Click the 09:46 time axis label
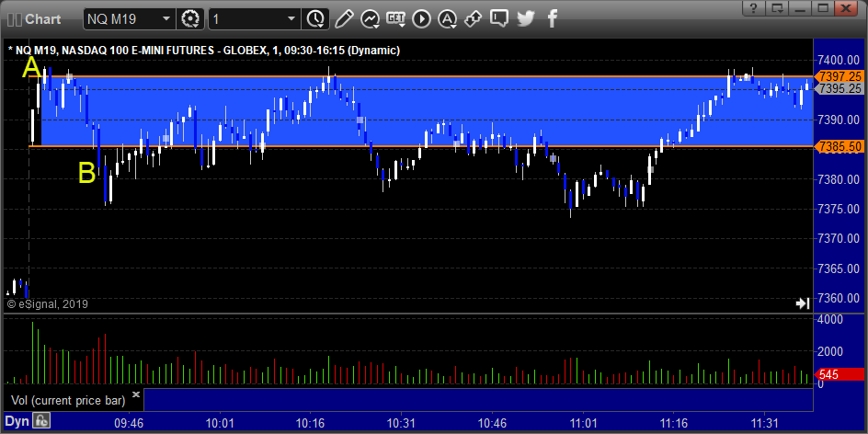This screenshot has height=434, width=868. 129,423
